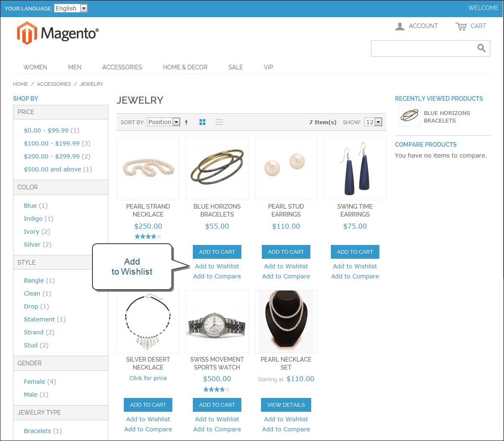Open the Men menu
Screen dimensions: 504x441
(x=75, y=67)
